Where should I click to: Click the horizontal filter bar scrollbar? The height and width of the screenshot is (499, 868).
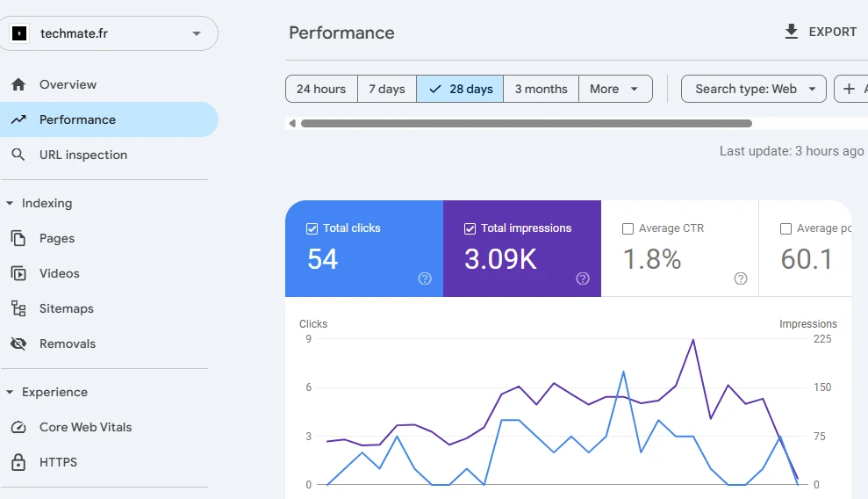click(x=526, y=124)
